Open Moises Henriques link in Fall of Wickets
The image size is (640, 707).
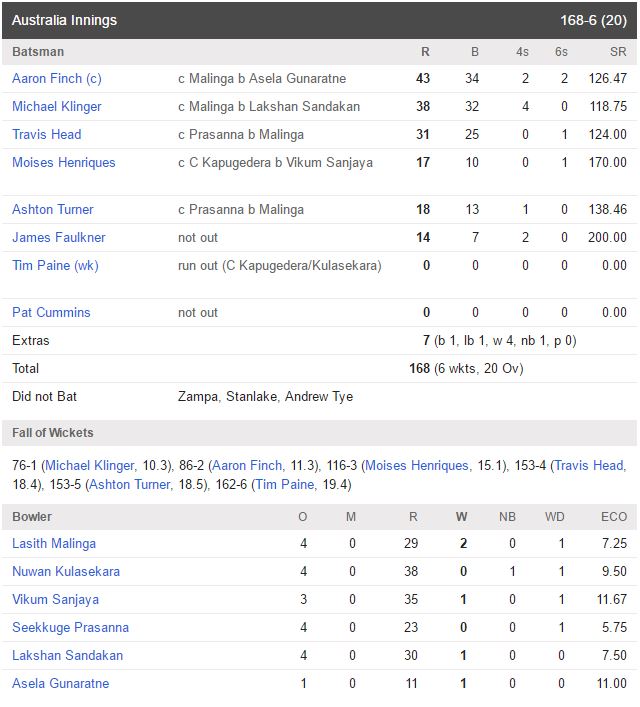pyautogui.click(x=417, y=465)
